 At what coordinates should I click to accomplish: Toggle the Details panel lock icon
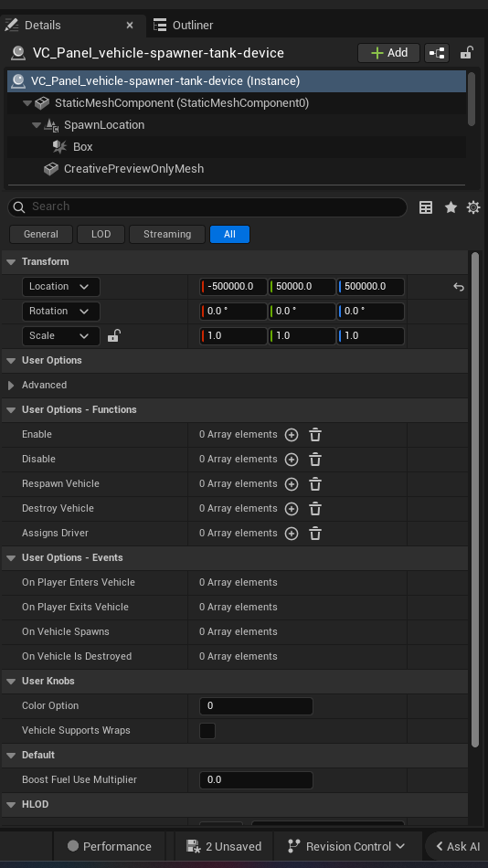coord(466,53)
